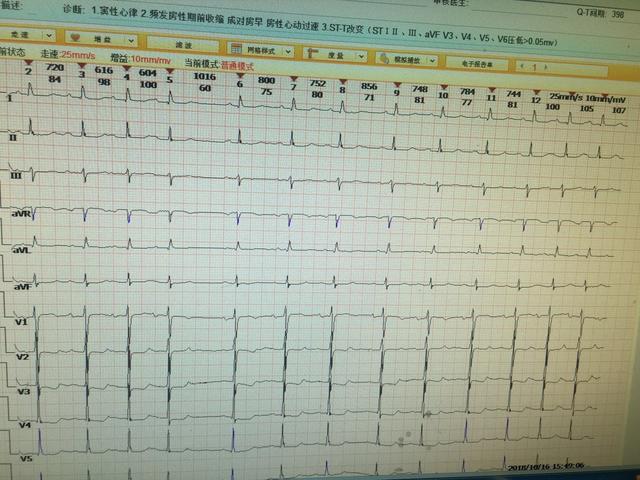The image size is (640, 480).
Task: Select beat marker 9 red triangle
Action: point(397,85)
